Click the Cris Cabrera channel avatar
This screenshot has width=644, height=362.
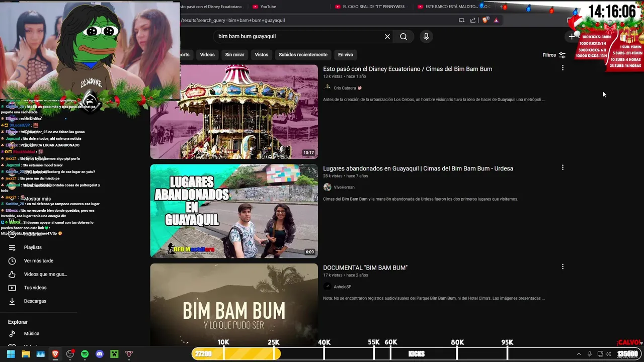pos(328,87)
